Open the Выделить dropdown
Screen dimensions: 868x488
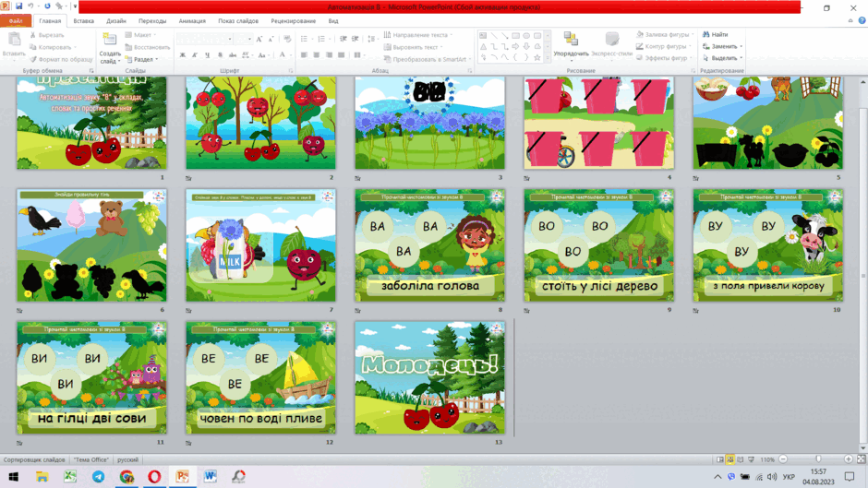click(722, 58)
